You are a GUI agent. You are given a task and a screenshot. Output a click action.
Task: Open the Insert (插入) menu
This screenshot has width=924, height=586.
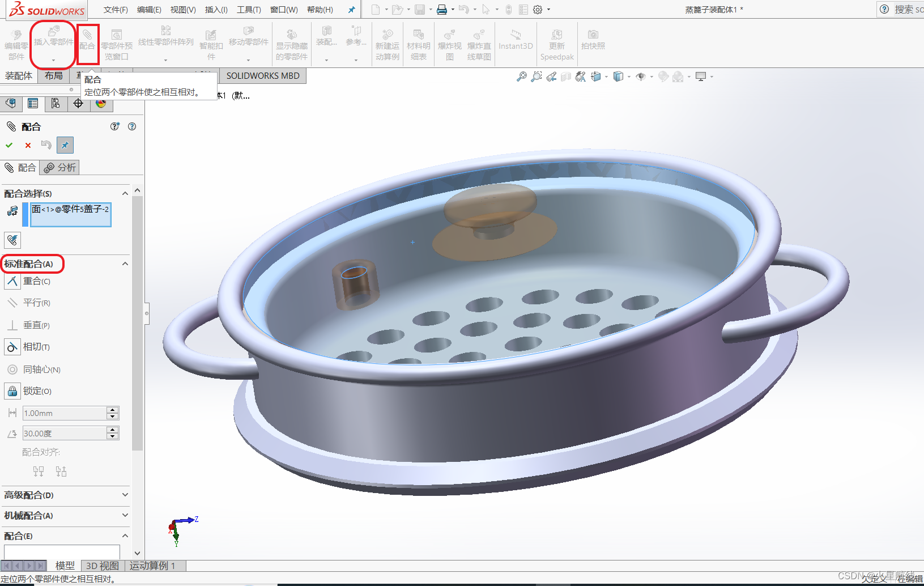pos(216,10)
